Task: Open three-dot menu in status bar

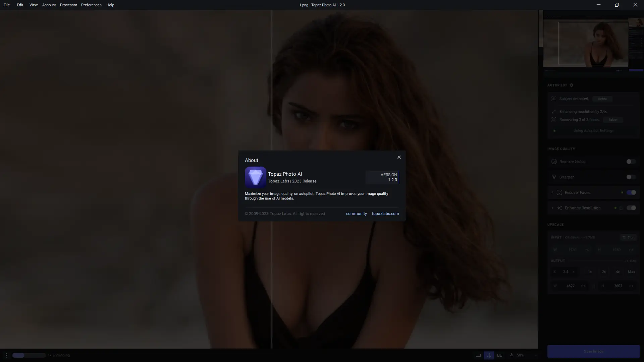Action: point(6,355)
